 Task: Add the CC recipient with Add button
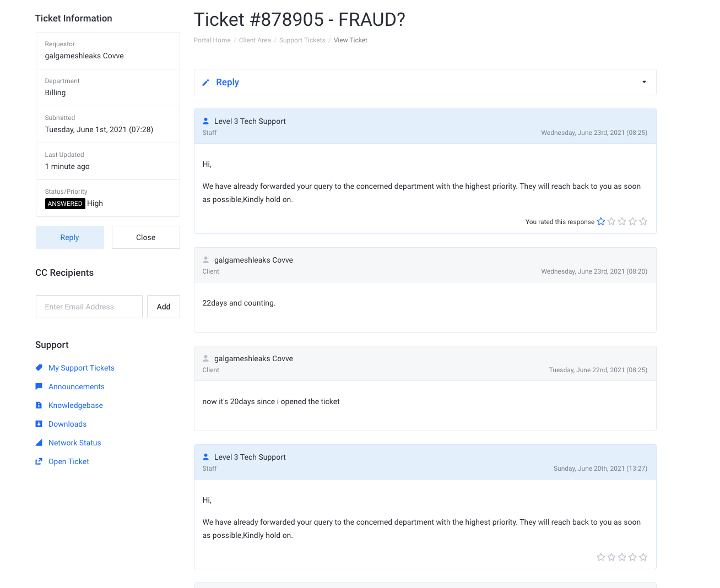pos(164,307)
